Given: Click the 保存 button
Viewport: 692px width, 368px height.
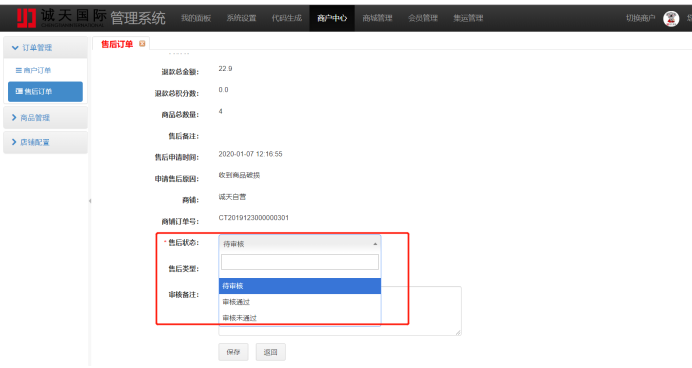Looking at the screenshot, I should [x=233, y=352].
